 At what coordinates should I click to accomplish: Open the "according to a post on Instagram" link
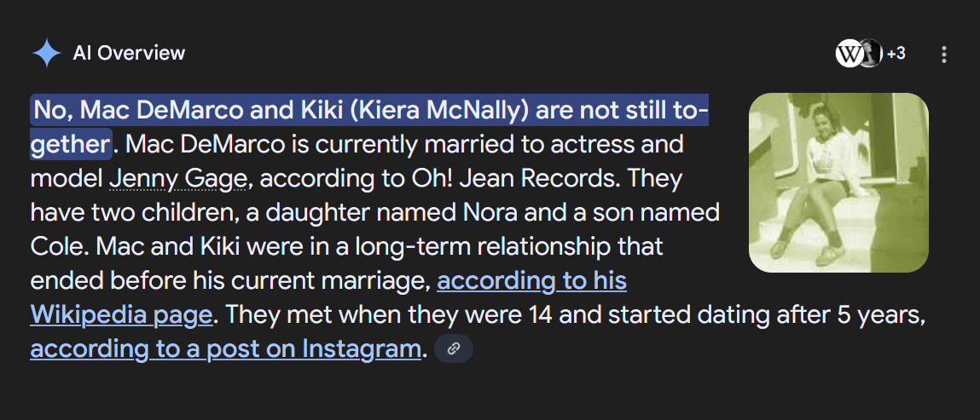click(226, 348)
